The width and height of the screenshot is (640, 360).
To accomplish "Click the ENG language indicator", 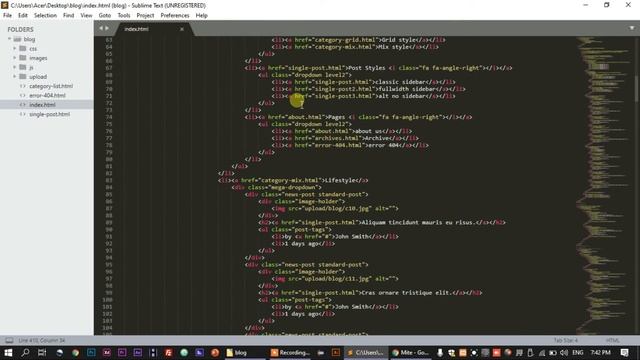I will [x=578, y=352].
